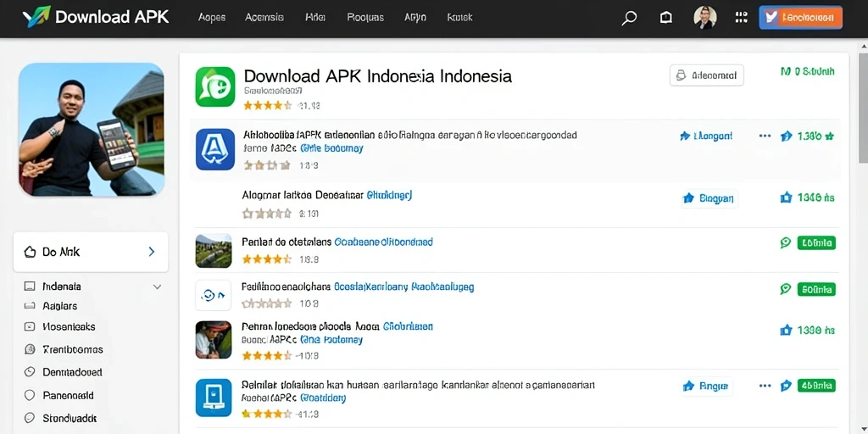Click the blue letter A app icon
868x434 pixels.
pyautogui.click(x=215, y=149)
